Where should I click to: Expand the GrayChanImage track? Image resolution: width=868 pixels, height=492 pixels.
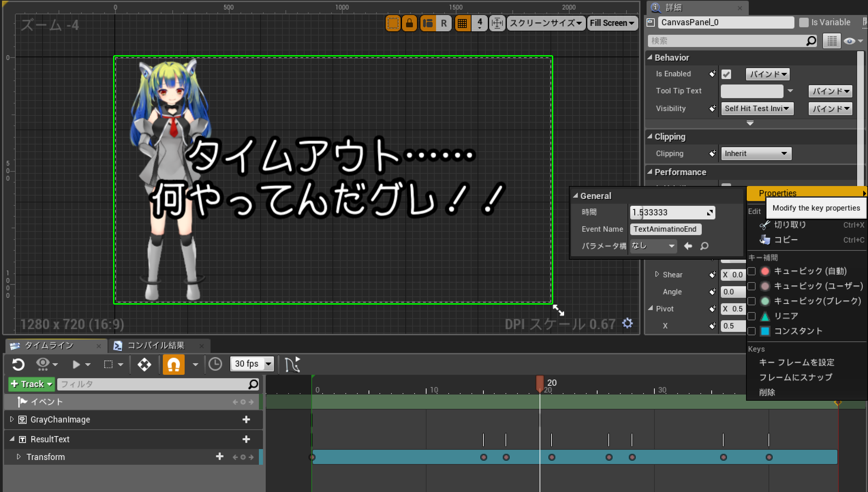[12, 419]
